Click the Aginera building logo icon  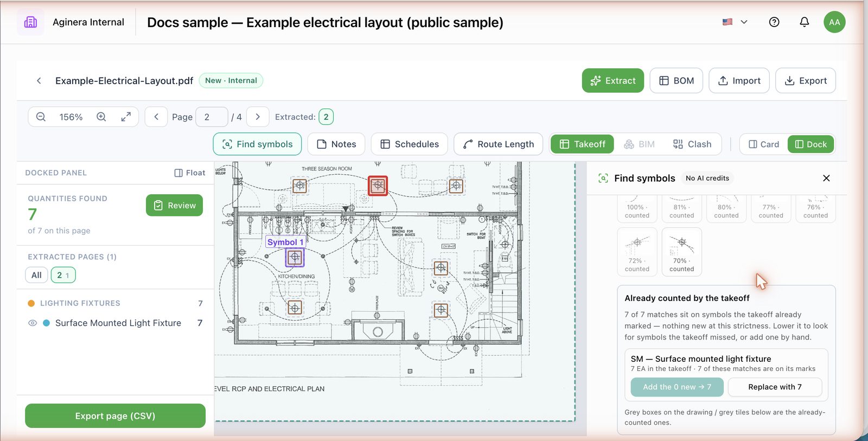pos(30,22)
